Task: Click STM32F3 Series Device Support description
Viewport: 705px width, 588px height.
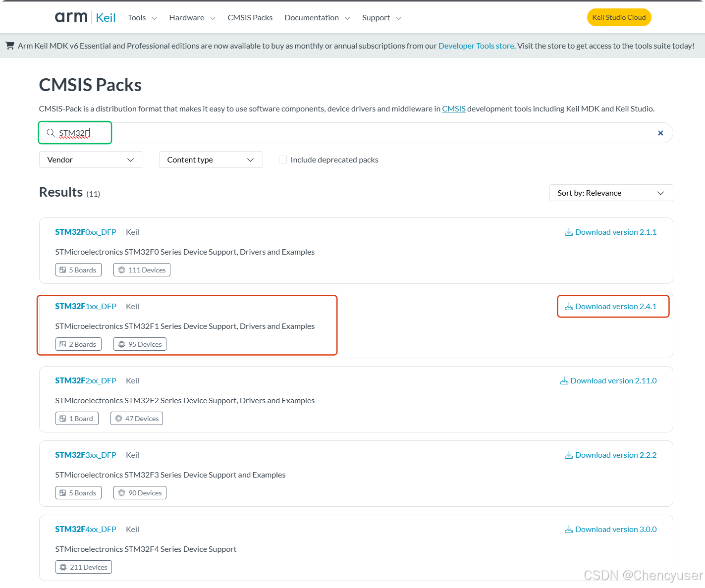Action: 170,475
